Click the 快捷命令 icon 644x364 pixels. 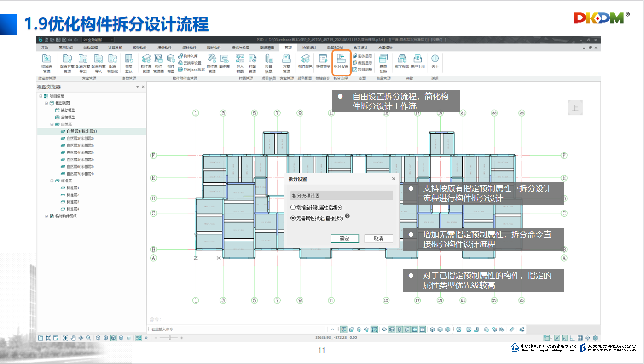pyautogui.click(x=323, y=62)
